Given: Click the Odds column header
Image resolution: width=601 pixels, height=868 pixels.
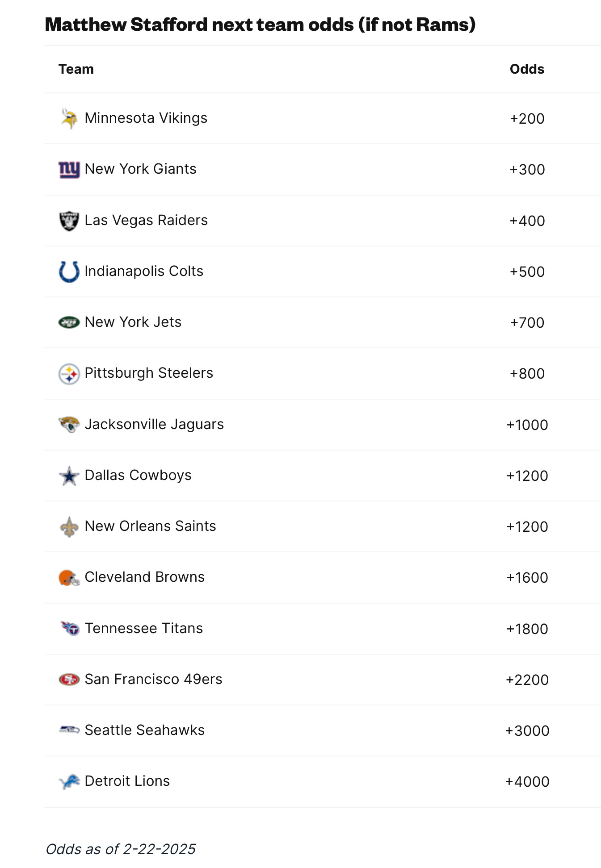Looking at the screenshot, I should click(x=527, y=69).
